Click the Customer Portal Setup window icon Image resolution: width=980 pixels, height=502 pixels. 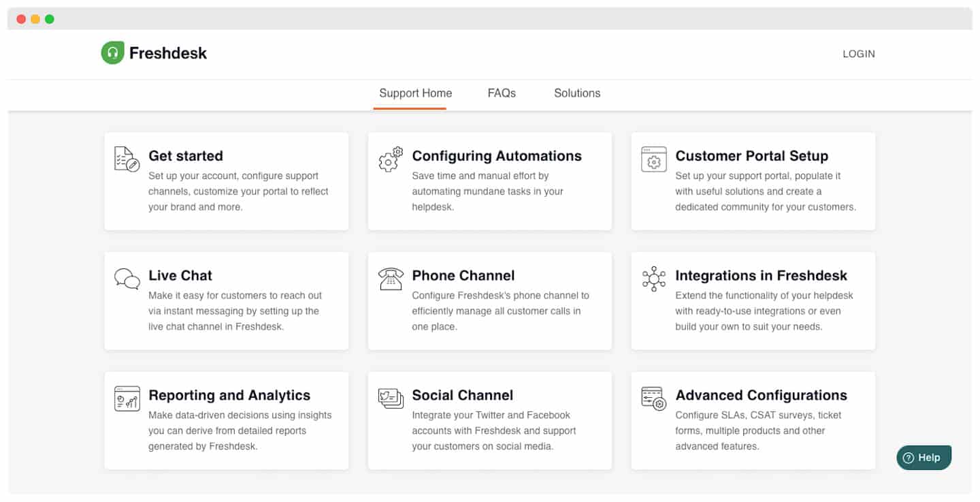coord(654,159)
